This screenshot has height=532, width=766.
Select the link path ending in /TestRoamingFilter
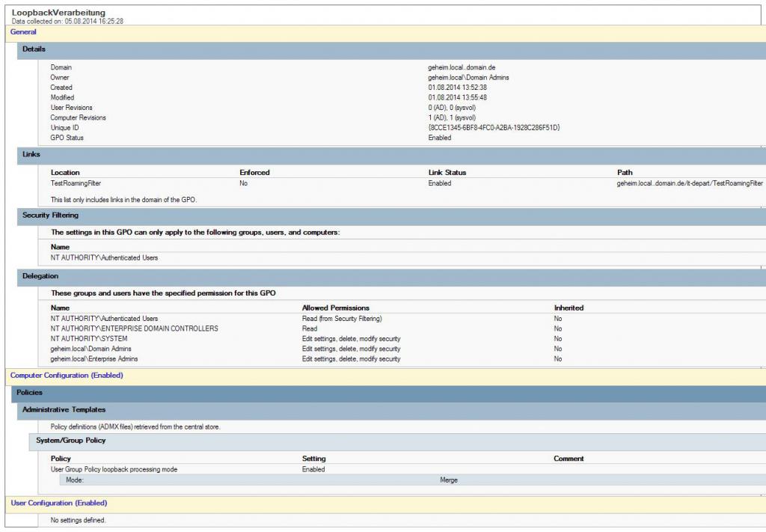(690, 183)
